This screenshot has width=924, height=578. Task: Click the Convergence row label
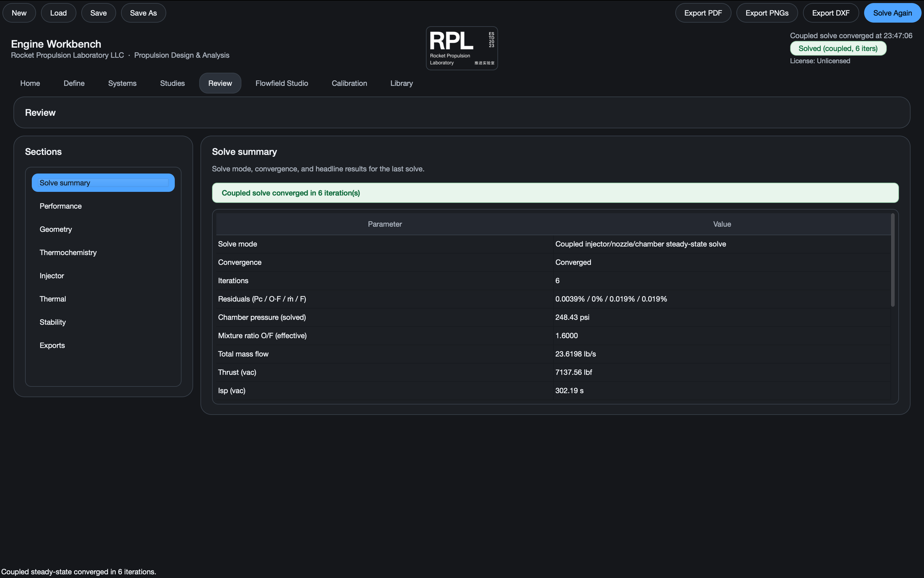click(x=240, y=262)
